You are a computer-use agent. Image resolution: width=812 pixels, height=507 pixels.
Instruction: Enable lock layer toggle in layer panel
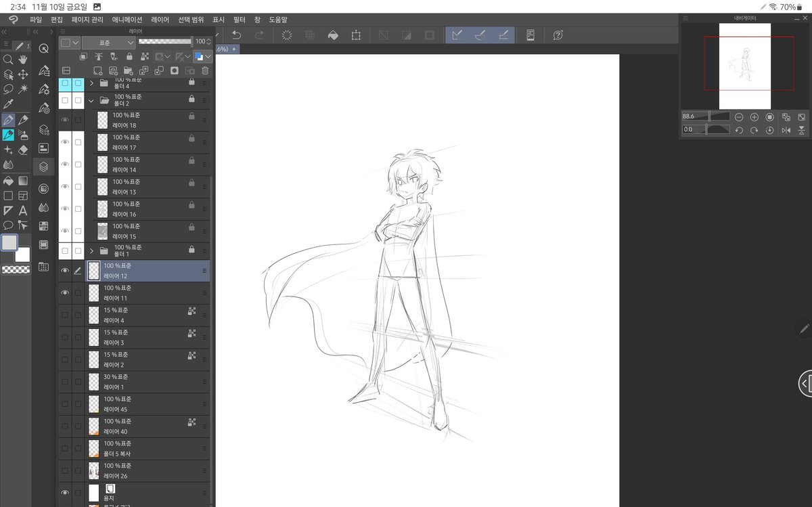click(129, 57)
